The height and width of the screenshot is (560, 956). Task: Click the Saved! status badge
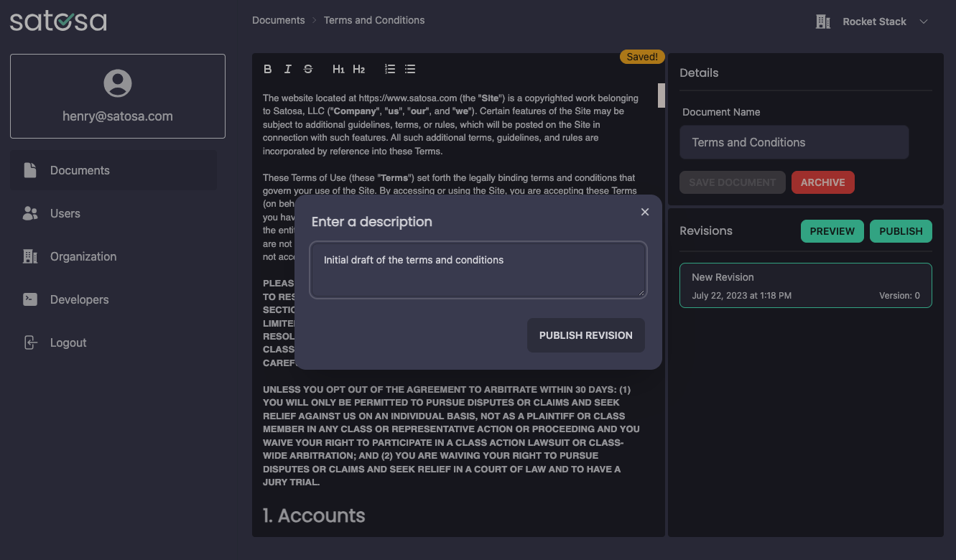tap(642, 57)
